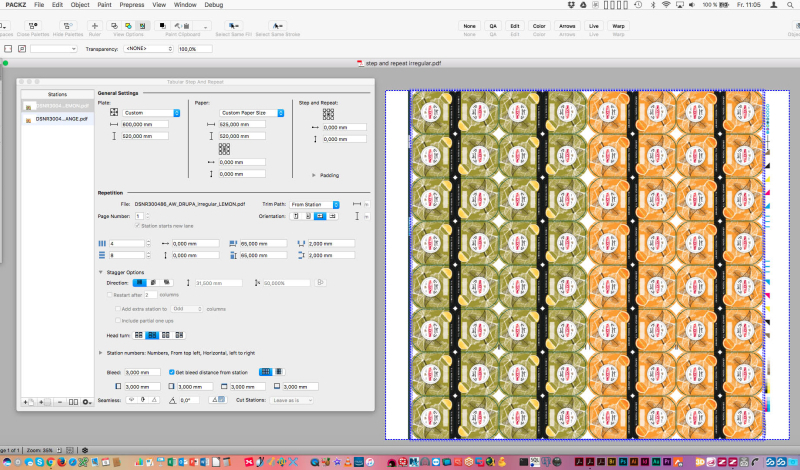Set orientation to first upright option
Viewport: 800px width, 470px height.
[x=295, y=216]
